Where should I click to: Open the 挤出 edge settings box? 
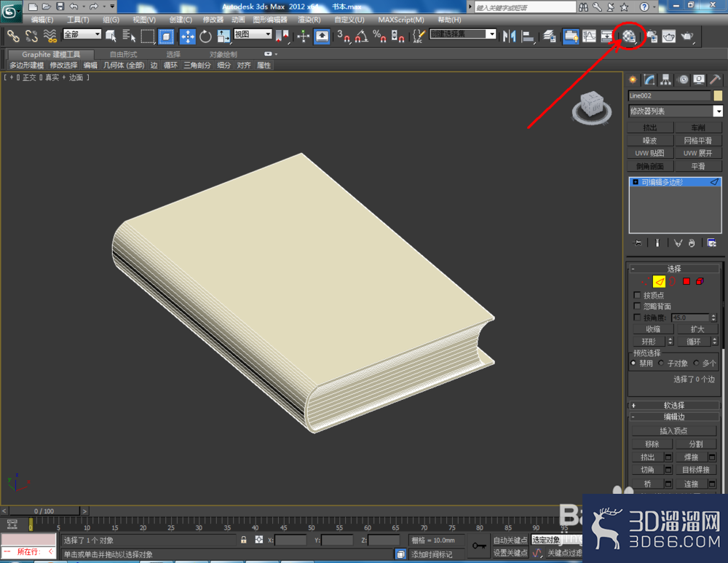click(668, 457)
